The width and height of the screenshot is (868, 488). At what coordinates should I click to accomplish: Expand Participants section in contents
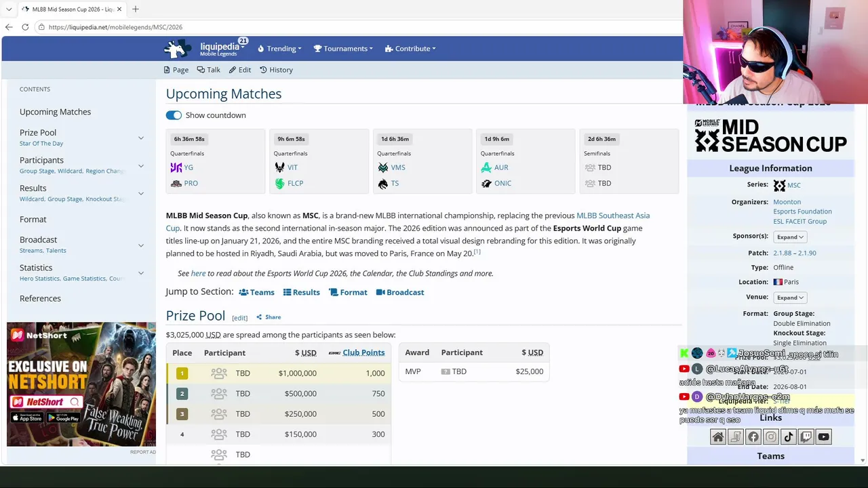(x=141, y=165)
